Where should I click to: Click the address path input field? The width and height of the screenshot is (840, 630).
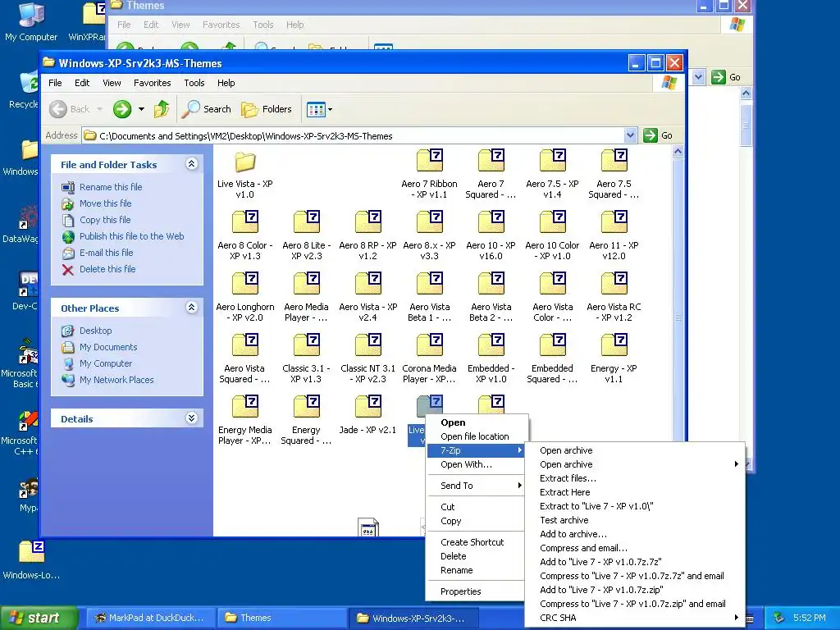tap(354, 136)
